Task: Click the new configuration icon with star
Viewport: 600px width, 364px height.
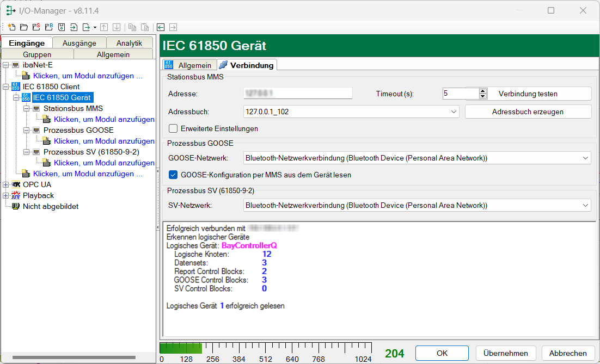Action: pos(11,27)
